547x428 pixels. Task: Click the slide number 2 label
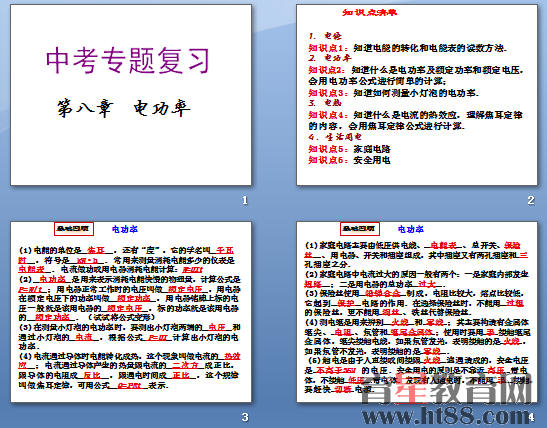pos(531,200)
